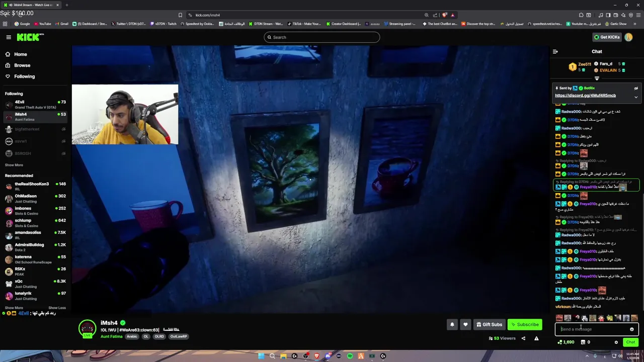Go to the Kick logo homepage

[30, 37]
